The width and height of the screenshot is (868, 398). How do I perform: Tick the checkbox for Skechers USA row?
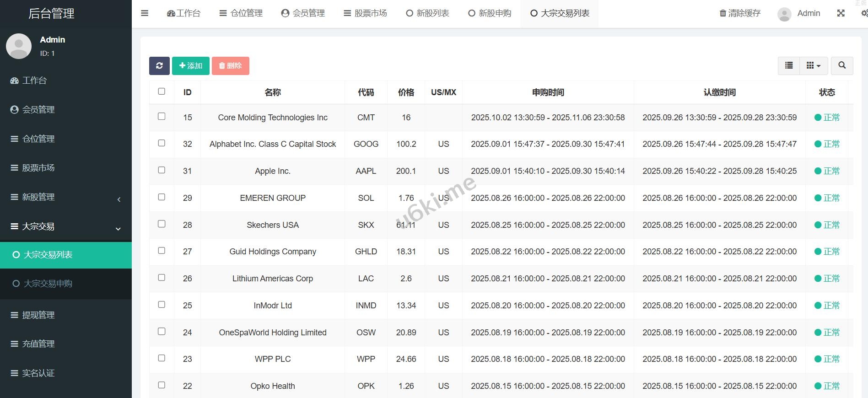(162, 224)
